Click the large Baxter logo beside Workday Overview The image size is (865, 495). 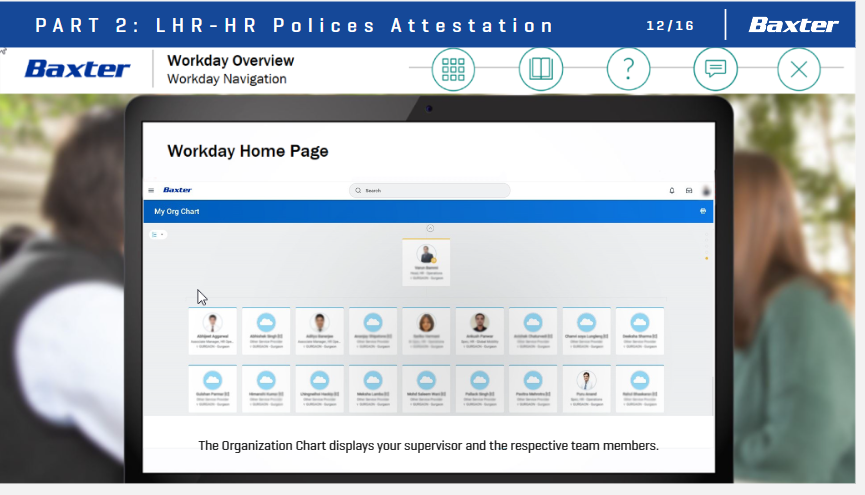(x=77, y=69)
